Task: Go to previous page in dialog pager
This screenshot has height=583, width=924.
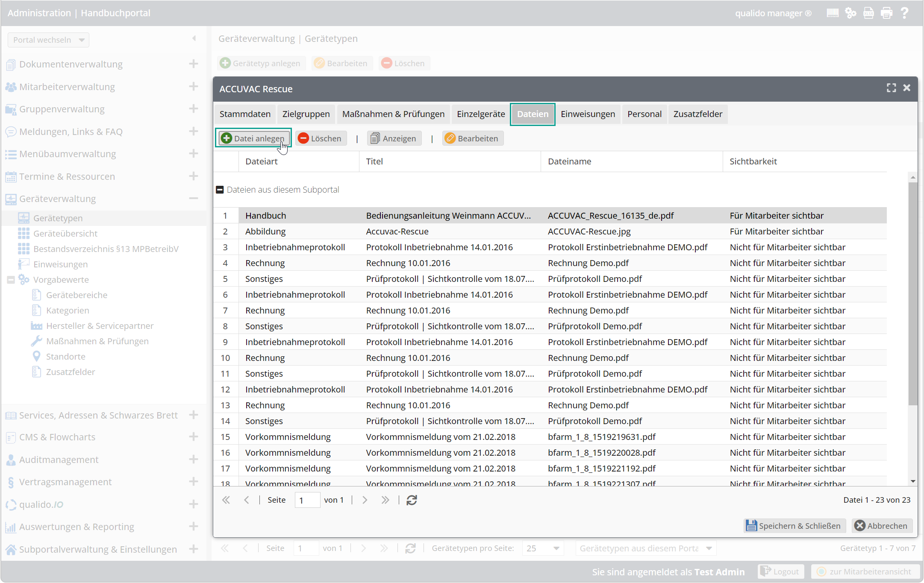Action: click(247, 500)
